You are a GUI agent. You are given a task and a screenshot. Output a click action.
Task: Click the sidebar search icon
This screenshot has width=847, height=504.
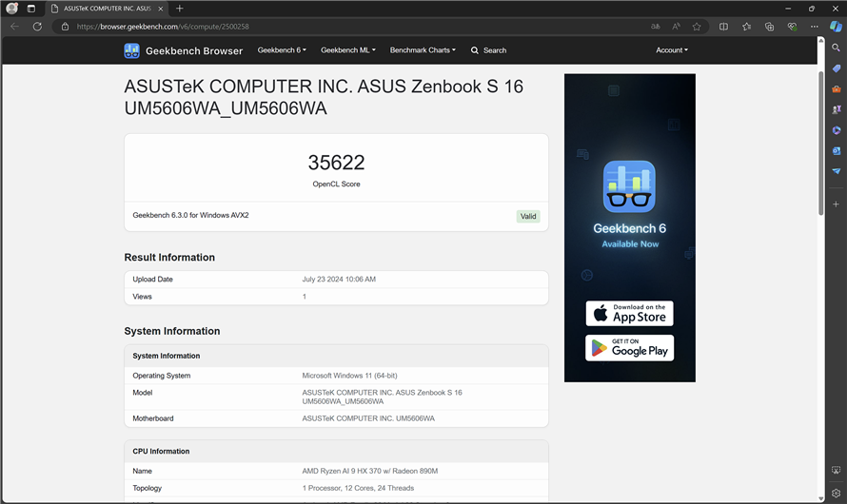tap(836, 48)
